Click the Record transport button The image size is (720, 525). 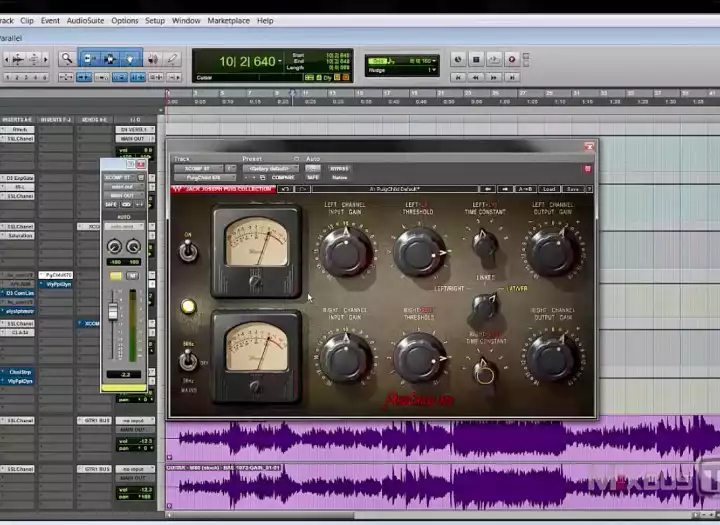(x=512, y=59)
